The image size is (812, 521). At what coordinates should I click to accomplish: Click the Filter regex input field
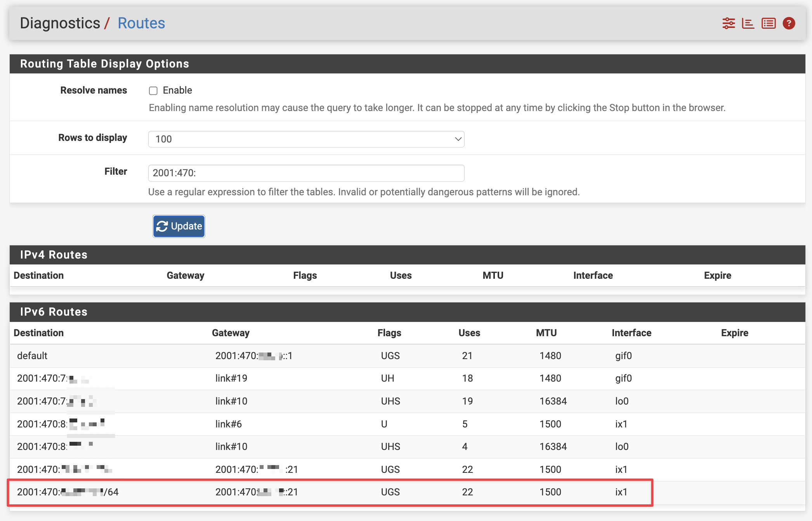pos(306,173)
